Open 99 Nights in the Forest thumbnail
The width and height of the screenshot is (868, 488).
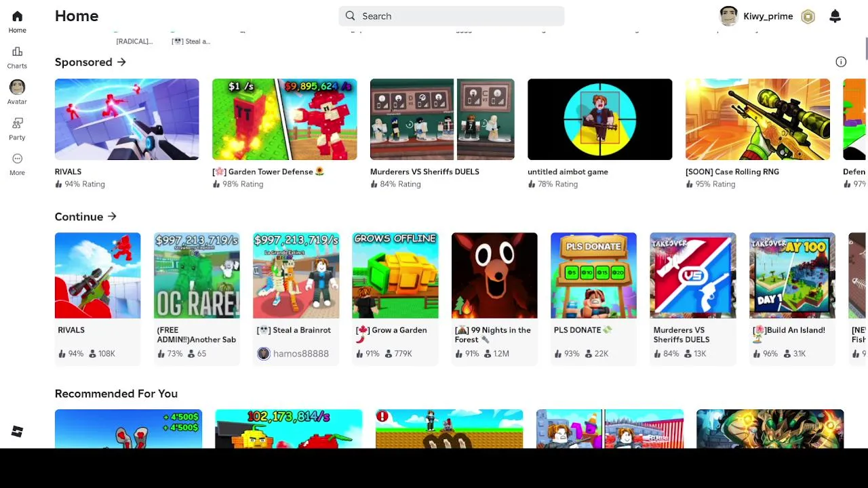point(494,275)
